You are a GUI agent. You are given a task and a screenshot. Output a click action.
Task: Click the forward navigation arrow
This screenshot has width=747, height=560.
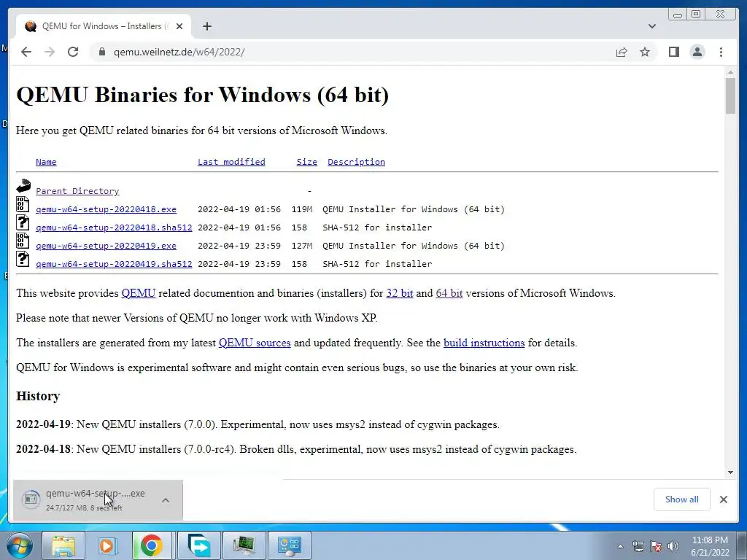(x=50, y=52)
